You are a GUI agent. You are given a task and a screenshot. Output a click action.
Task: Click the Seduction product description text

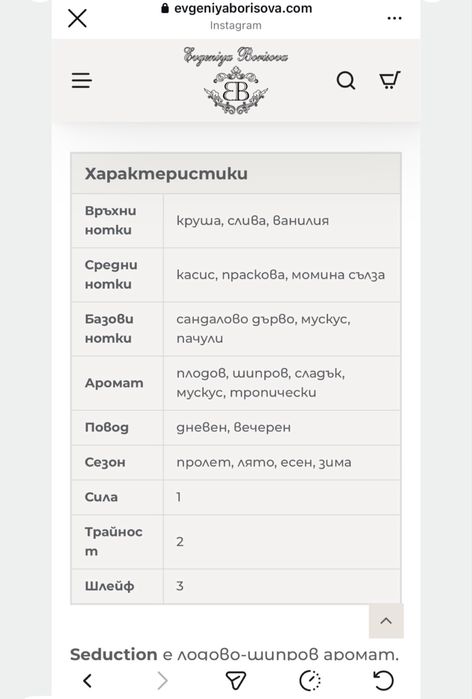pyautogui.click(x=234, y=654)
